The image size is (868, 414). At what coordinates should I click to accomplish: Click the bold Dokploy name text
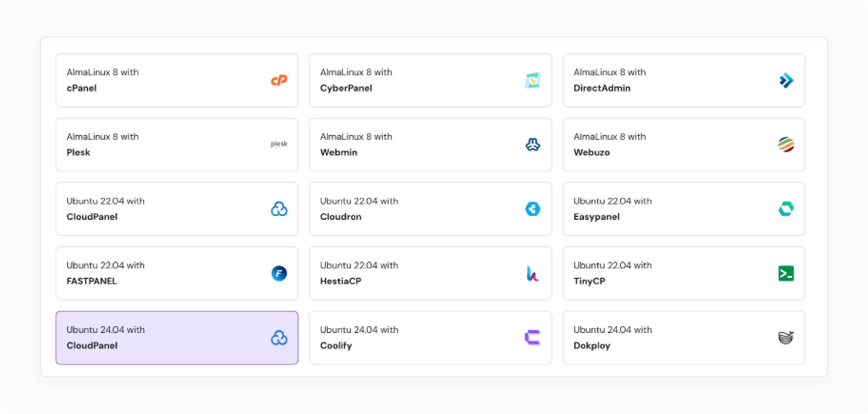click(x=592, y=346)
